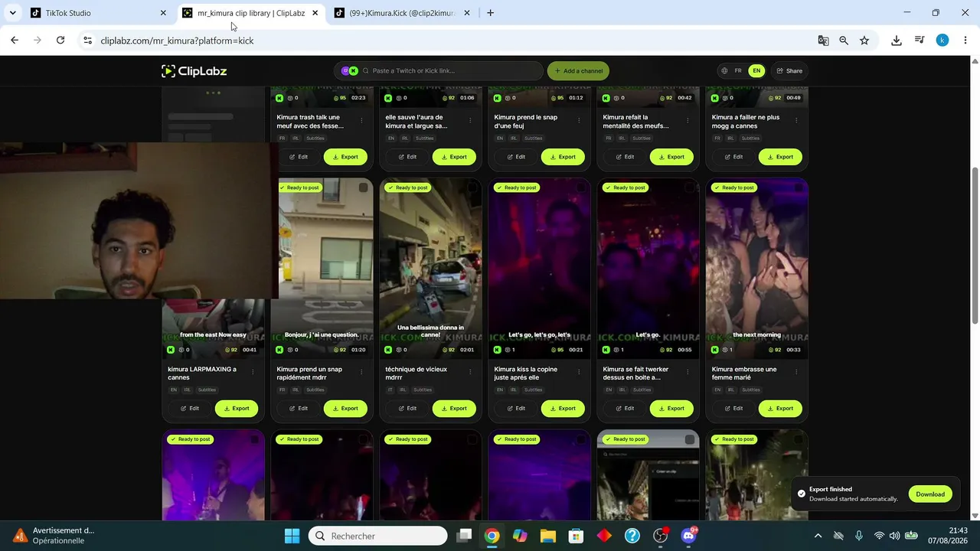The width and height of the screenshot is (980, 551).
Task: Export the 'elle sauve l'aura de kimura' clip
Action: [x=454, y=157]
